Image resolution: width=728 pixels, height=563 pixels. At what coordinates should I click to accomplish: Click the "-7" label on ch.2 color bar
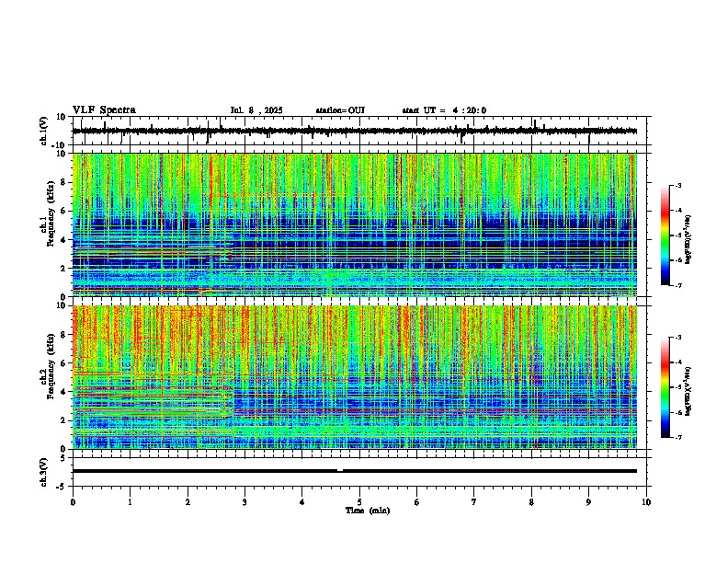(x=677, y=438)
